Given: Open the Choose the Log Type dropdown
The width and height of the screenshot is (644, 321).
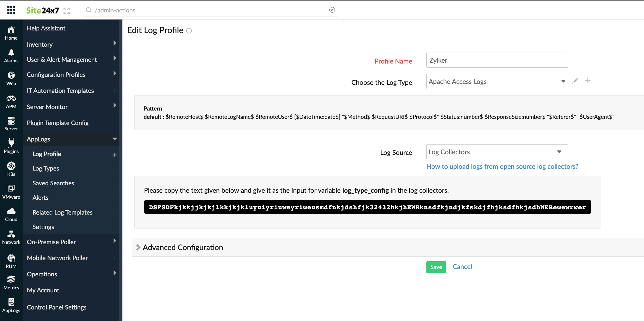Looking at the screenshot, I should click(497, 82).
